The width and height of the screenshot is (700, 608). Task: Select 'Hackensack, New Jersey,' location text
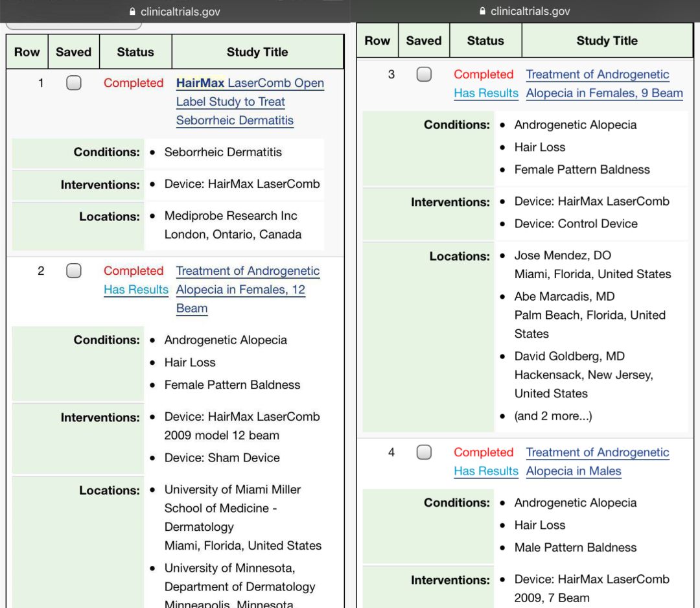pyautogui.click(x=583, y=375)
